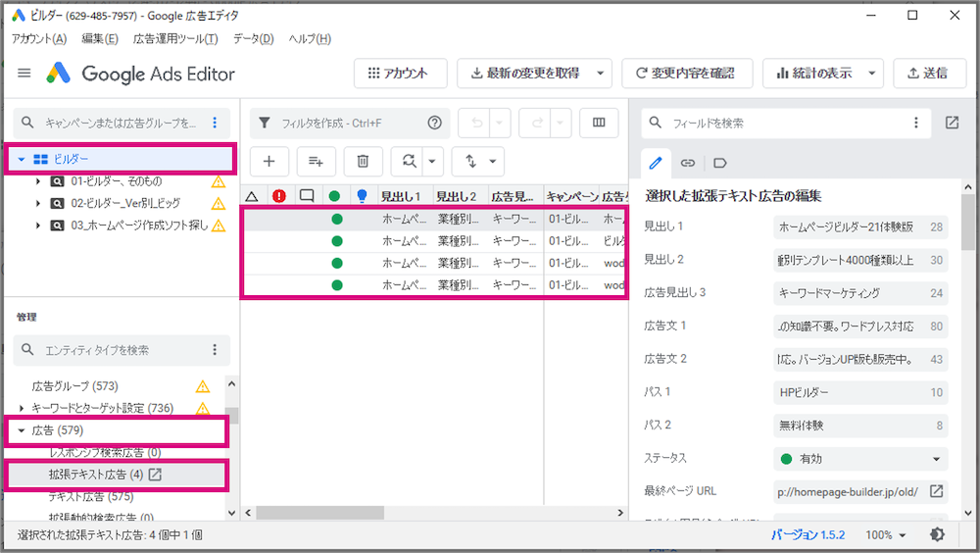
Task: Open the replace text dropdown arrow
Action: (432, 162)
